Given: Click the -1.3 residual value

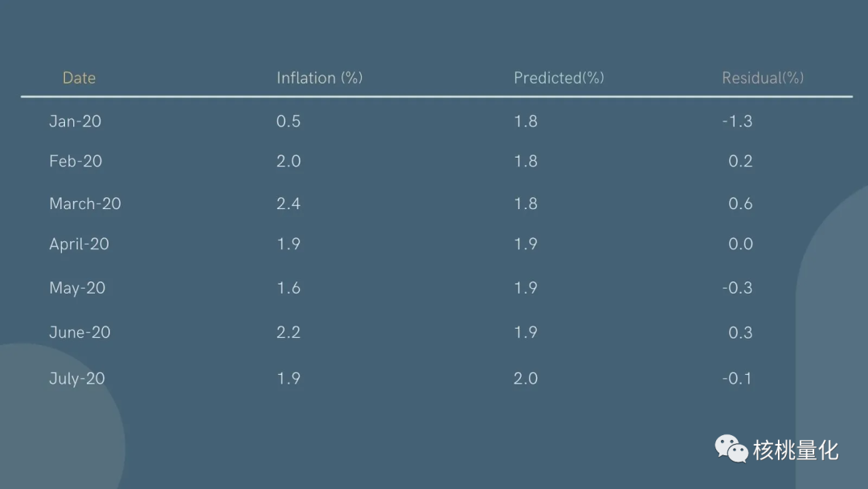Looking at the screenshot, I should pyautogui.click(x=737, y=121).
